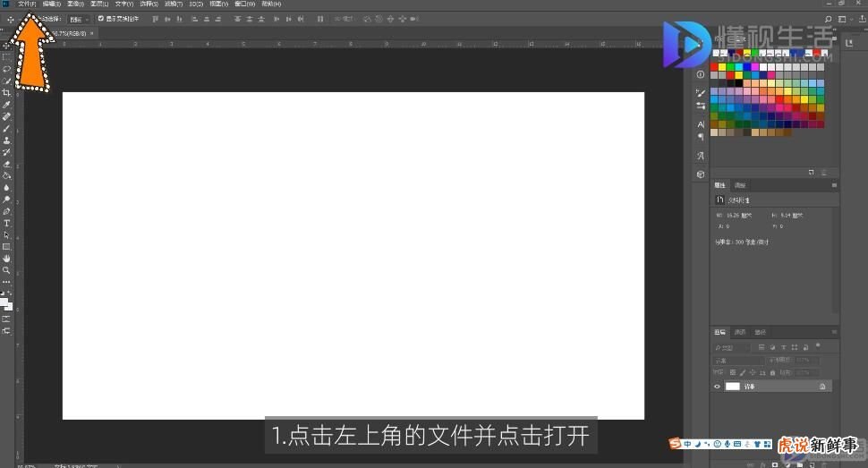
Task: Open the Brush Settings collapsed panel icon
Action: (x=701, y=92)
